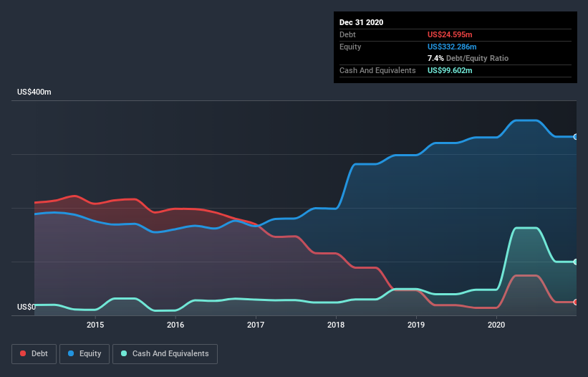This screenshot has width=588, height=377.
Task: Click the 2018 x-axis label
Action: coord(336,325)
